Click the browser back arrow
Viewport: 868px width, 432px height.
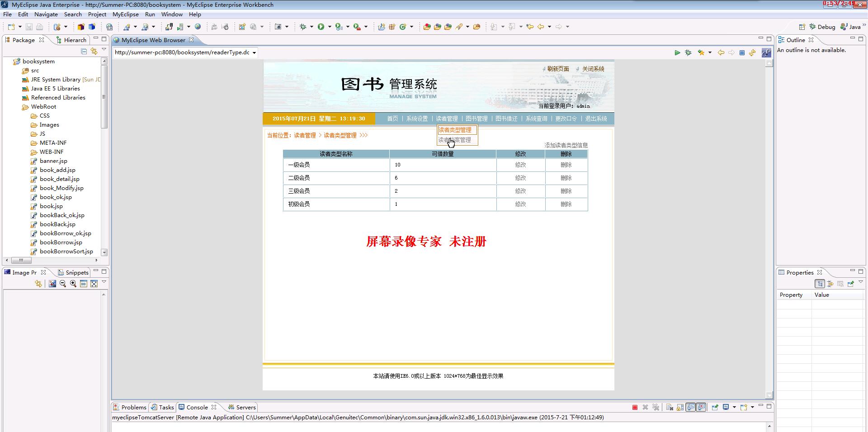tap(721, 52)
